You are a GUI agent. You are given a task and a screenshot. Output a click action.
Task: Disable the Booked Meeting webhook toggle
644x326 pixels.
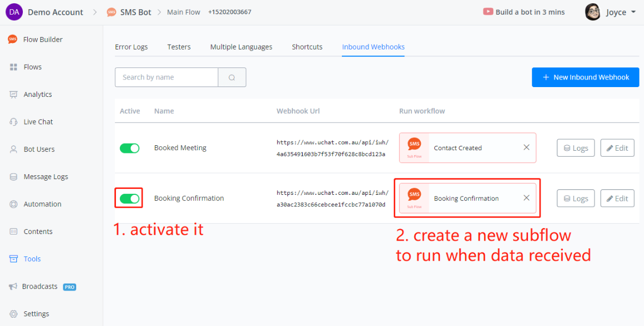coord(130,148)
